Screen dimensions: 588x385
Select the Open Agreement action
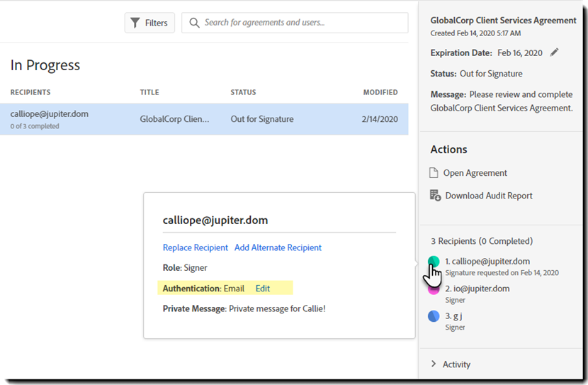[x=475, y=173]
